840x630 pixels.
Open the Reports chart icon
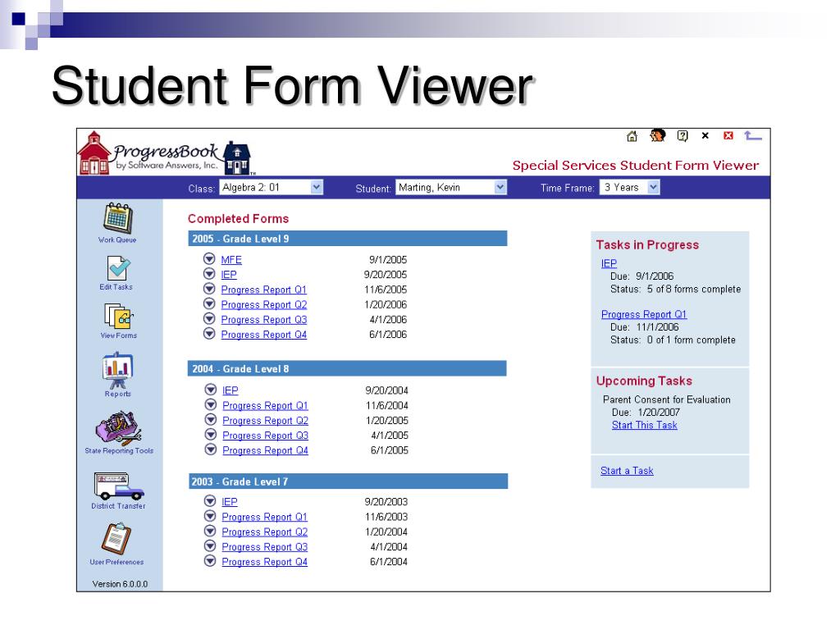117,370
